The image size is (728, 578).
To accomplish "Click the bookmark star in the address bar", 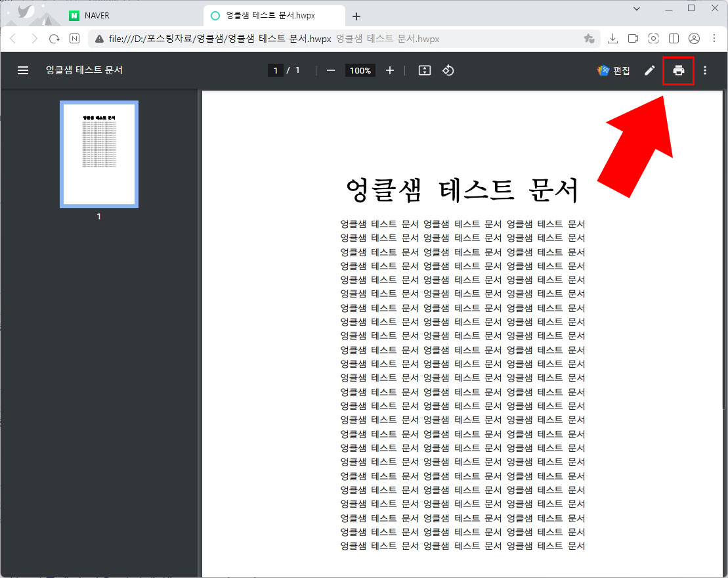I will point(589,39).
